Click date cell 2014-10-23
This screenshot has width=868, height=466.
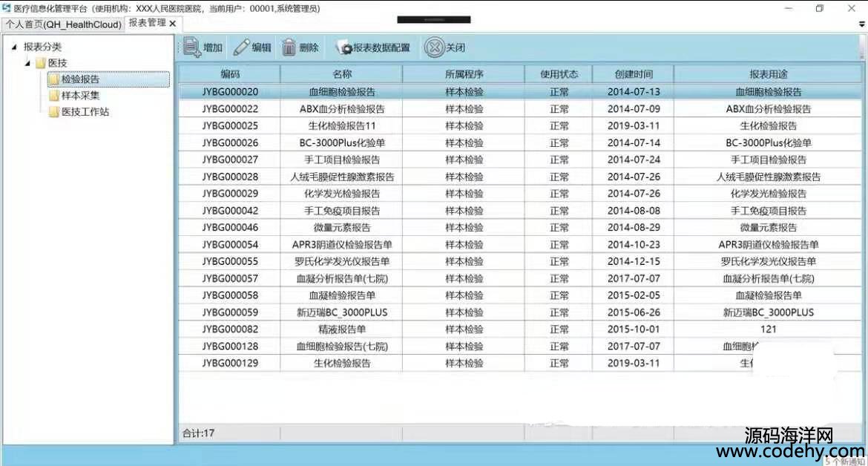point(634,244)
